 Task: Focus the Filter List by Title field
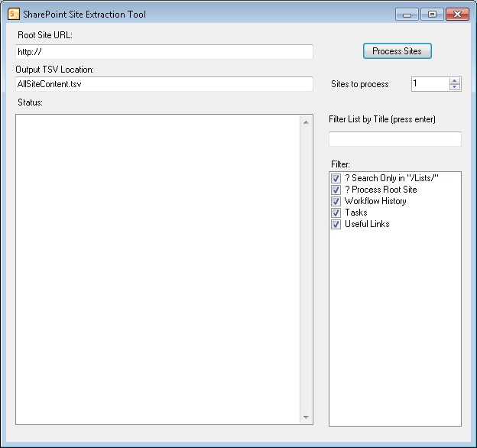pos(395,139)
